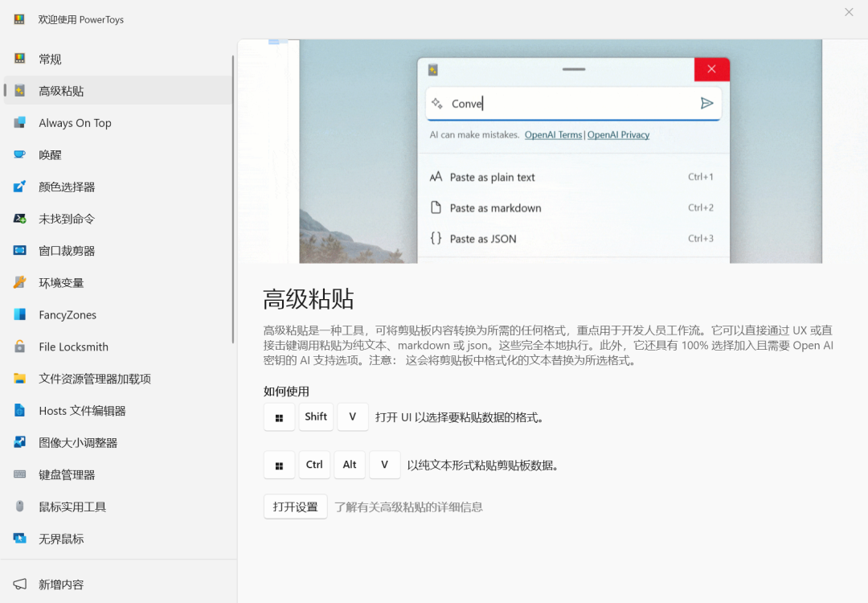Click 欢迎使用 PowerToys title text
The width and height of the screenshot is (868, 603).
[x=81, y=19]
